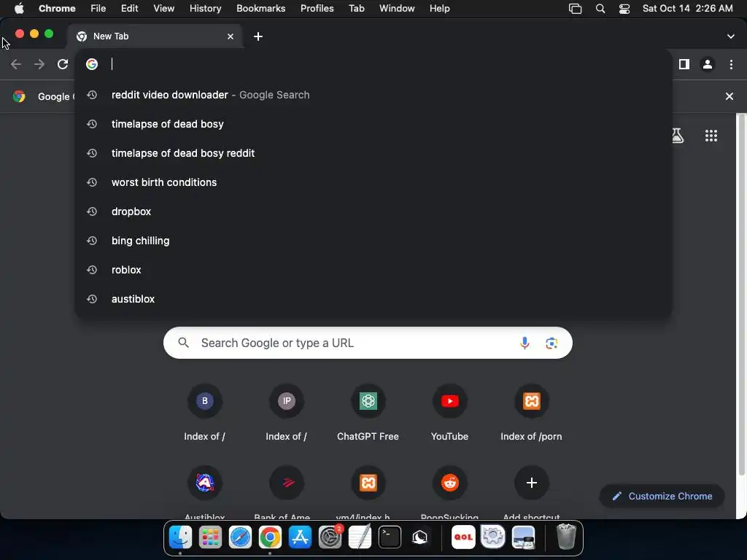Screen dimensions: 747x560
Task: Select 'timelapse of dead bosy' suggestion
Action: click(373, 124)
